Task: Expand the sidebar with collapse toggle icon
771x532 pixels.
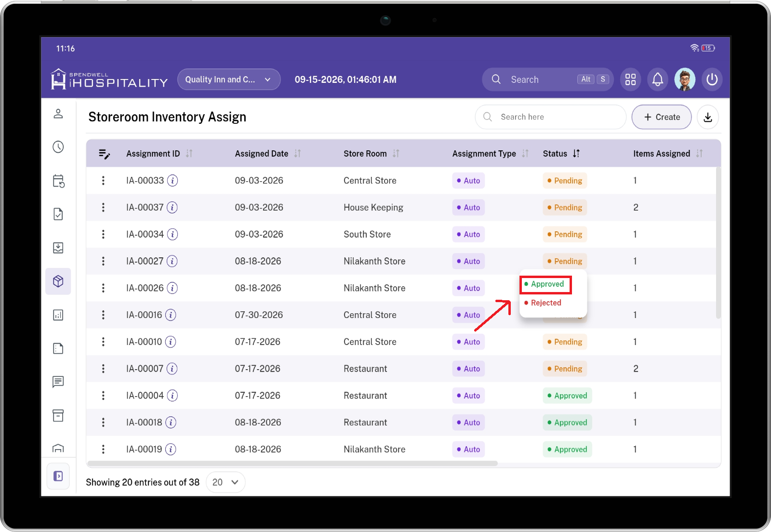Action: click(58, 476)
